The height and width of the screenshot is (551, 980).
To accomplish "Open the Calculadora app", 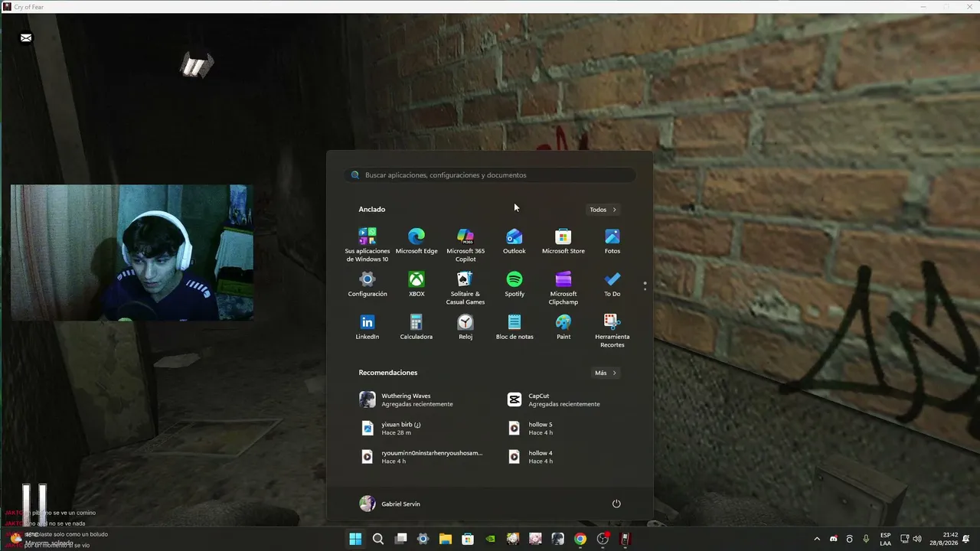I will [416, 328].
